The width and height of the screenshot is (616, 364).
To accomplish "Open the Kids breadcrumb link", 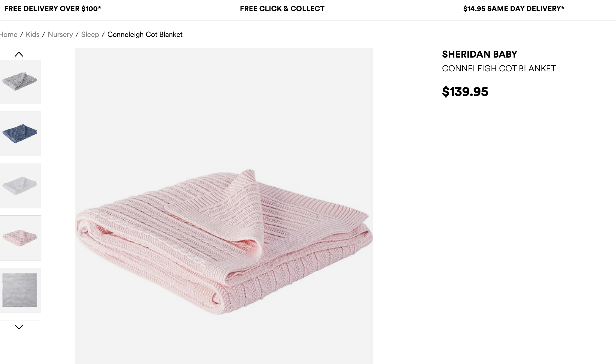I will [33, 34].
